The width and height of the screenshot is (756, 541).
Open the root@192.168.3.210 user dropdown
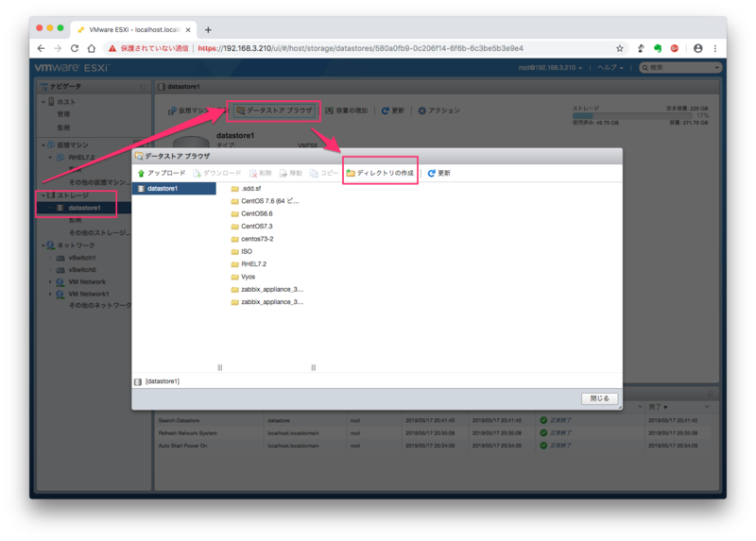click(550, 67)
